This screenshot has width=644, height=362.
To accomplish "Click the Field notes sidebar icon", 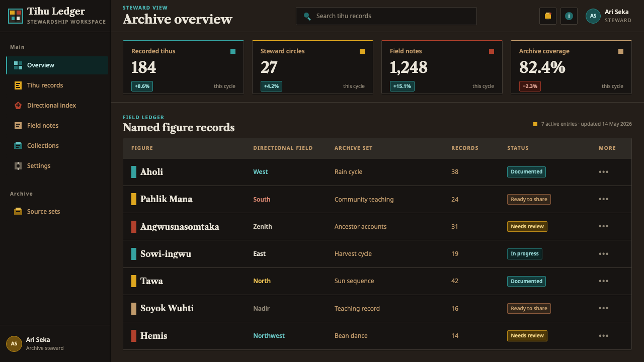I will (x=18, y=126).
